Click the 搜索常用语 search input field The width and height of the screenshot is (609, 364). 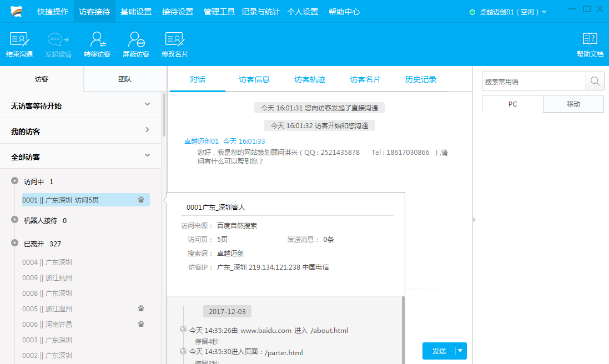(x=533, y=82)
